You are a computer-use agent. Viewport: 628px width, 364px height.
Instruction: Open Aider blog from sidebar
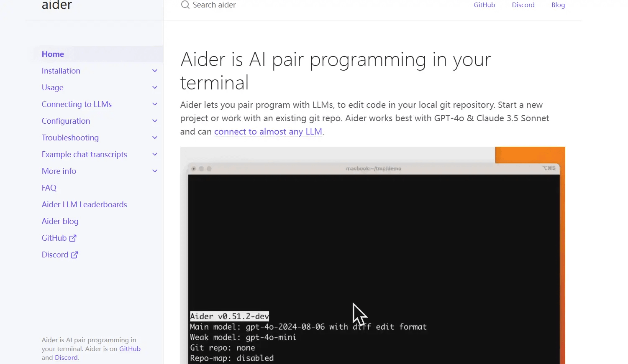tap(60, 221)
